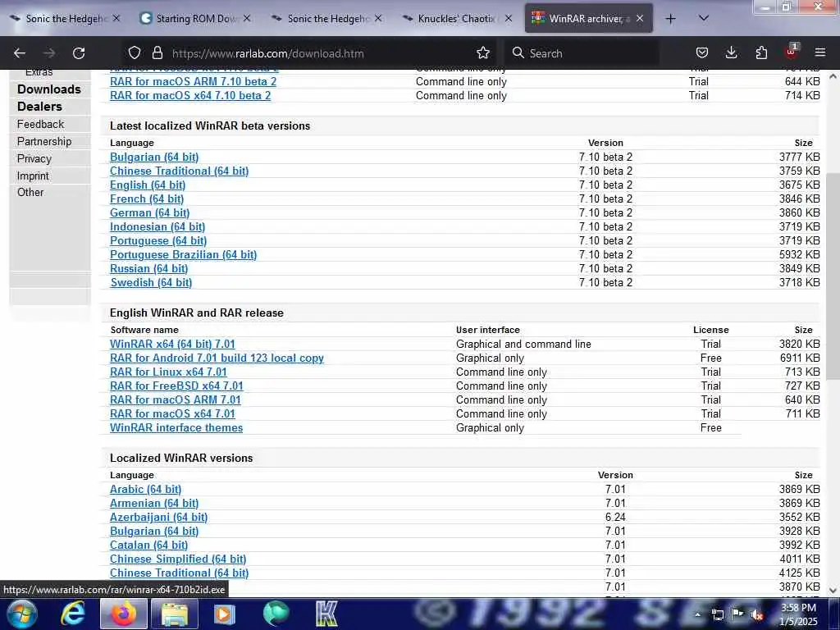Click the uBlock extension icon with badge
The image size is (840, 630).
click(x=792, y=52)
